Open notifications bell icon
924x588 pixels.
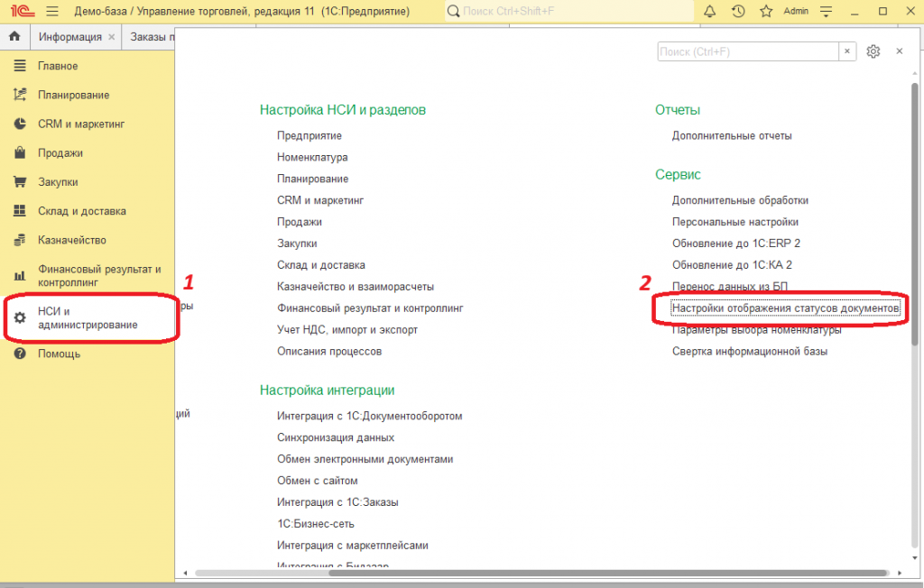coord(709,11)
